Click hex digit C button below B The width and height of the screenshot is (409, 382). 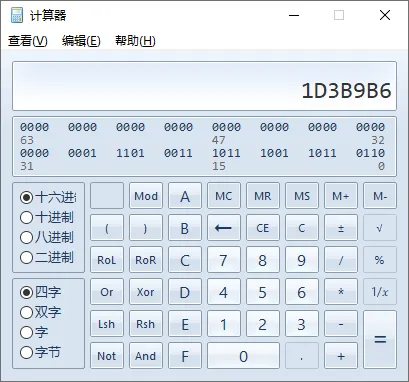tap(185, 260)
